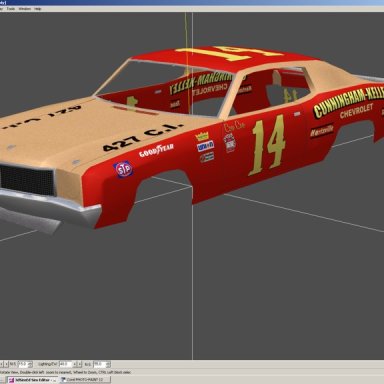Click the first numeric field in bottom toolbar
This screenshot has height=384, width=384.
[23, 364]
